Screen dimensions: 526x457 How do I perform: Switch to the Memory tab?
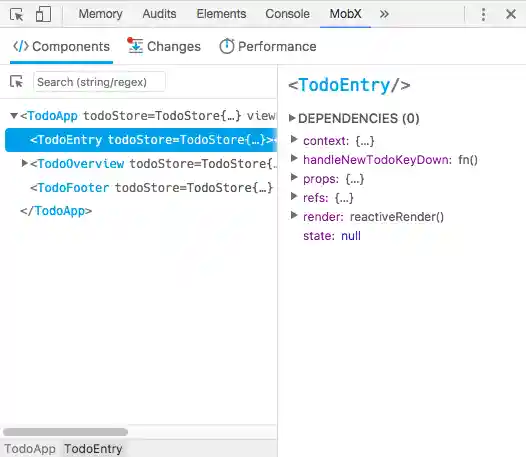pos(100,14)
